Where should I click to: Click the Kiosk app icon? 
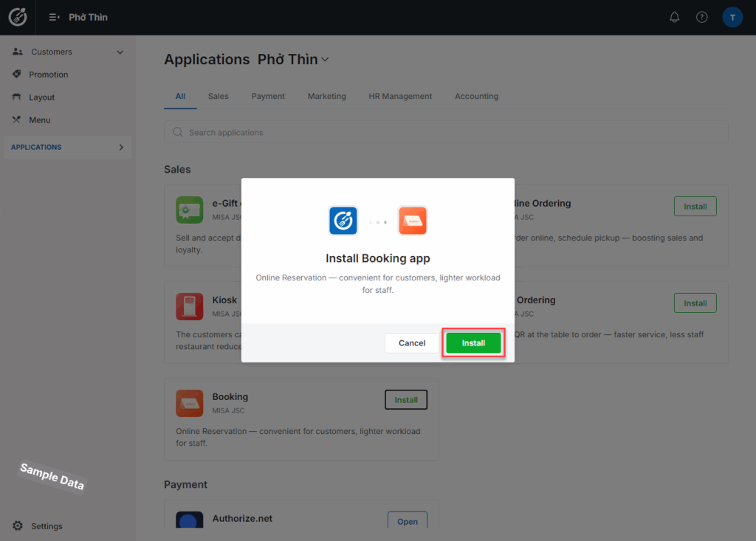click(x=189, y=306)
